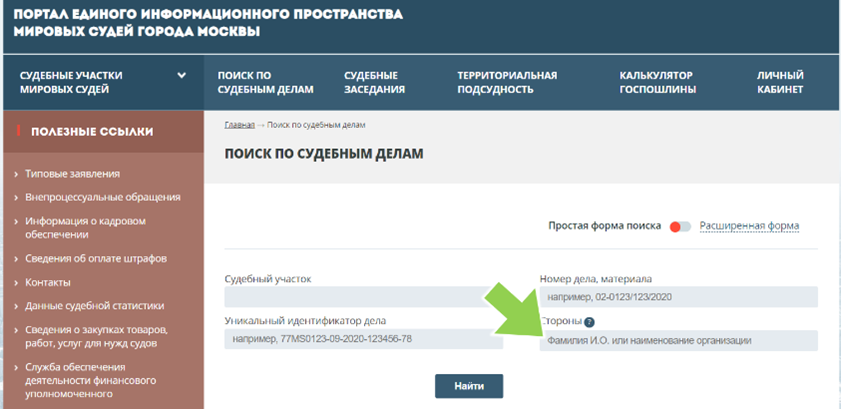
Task: Focus the Судебный участок field
Action: tap(363, 297)
